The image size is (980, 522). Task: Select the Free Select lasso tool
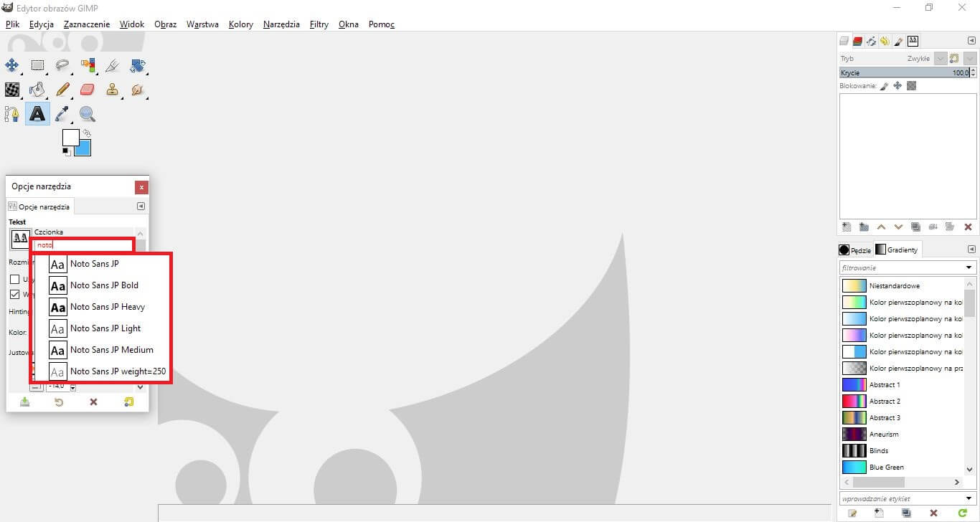point(62,65)
